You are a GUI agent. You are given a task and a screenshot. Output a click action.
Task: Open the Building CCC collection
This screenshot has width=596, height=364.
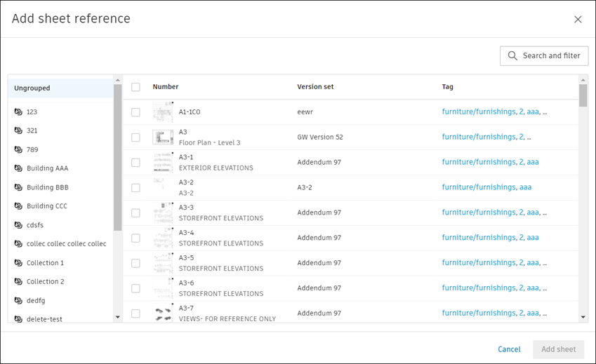pos(47,206)
